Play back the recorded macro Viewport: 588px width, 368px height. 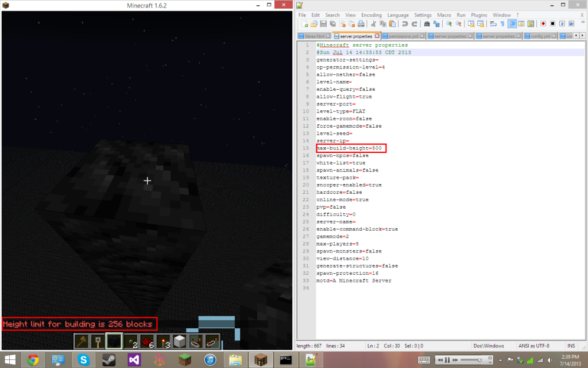[x=562, y=24]
